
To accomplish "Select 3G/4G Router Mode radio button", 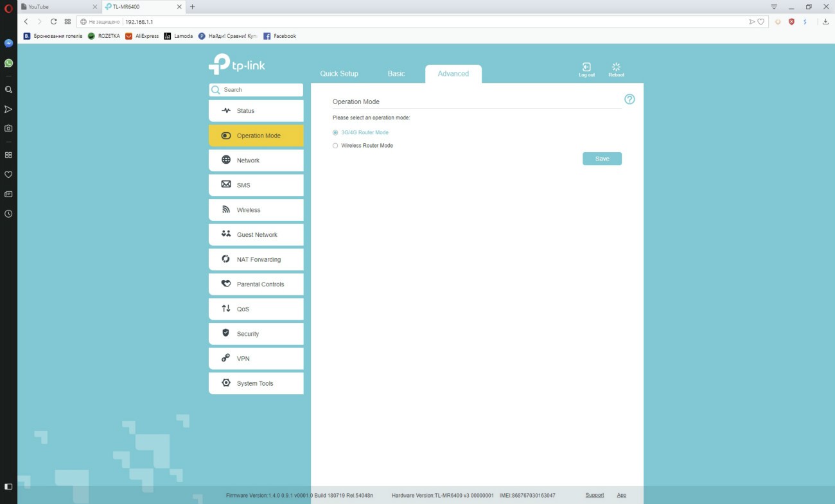I will click(x=335, y=132).
